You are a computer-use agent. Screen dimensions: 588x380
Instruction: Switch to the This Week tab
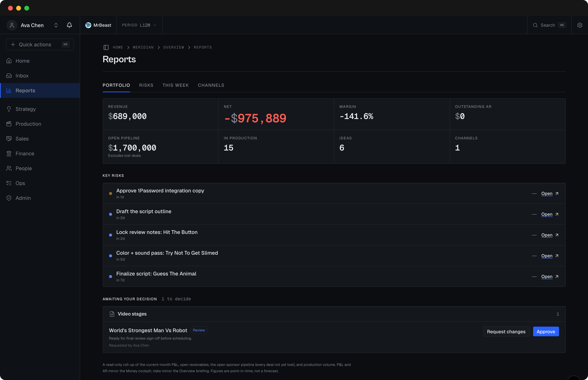(175, 85)
